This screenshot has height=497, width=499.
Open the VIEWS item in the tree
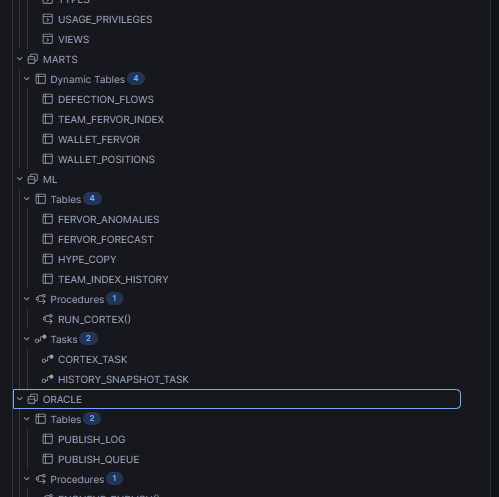pyautogui.click(x=74, y=40)
